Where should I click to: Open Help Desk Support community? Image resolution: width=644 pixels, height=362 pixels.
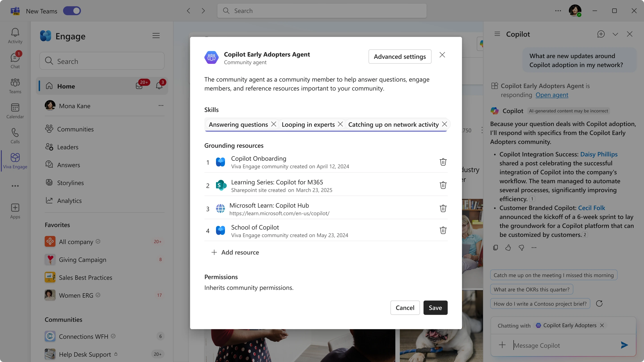[104, 354]
